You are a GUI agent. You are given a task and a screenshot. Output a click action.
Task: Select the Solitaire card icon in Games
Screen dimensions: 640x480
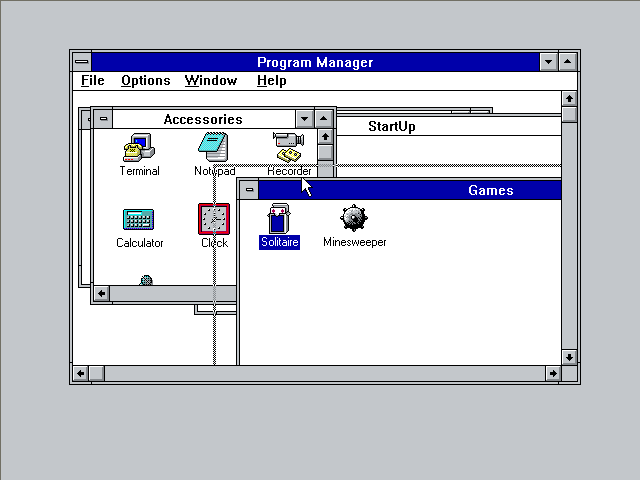pos(279,218)
